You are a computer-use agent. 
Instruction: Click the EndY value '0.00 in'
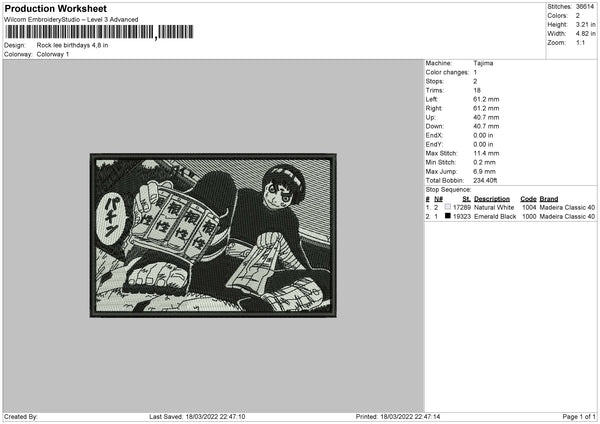pyautogui.click(x=483, y=145)
